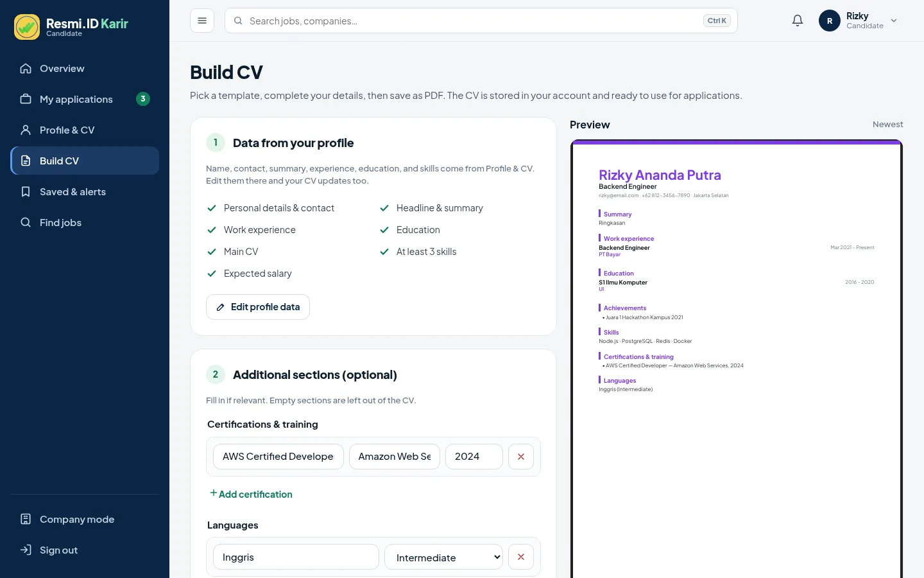Click the Overview home icon in sidebar
Viewport: 924px width, 578px height.
point(26,69)
